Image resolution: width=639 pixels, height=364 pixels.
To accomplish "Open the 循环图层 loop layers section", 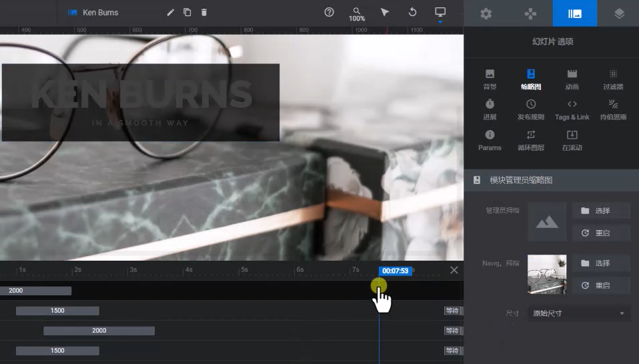I will point(530,141).
